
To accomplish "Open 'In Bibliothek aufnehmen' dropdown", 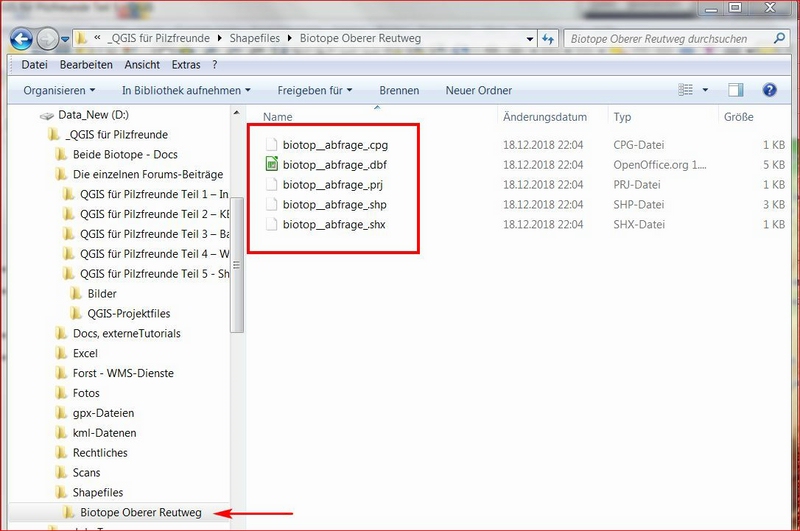I will click(x=186, y=90).
